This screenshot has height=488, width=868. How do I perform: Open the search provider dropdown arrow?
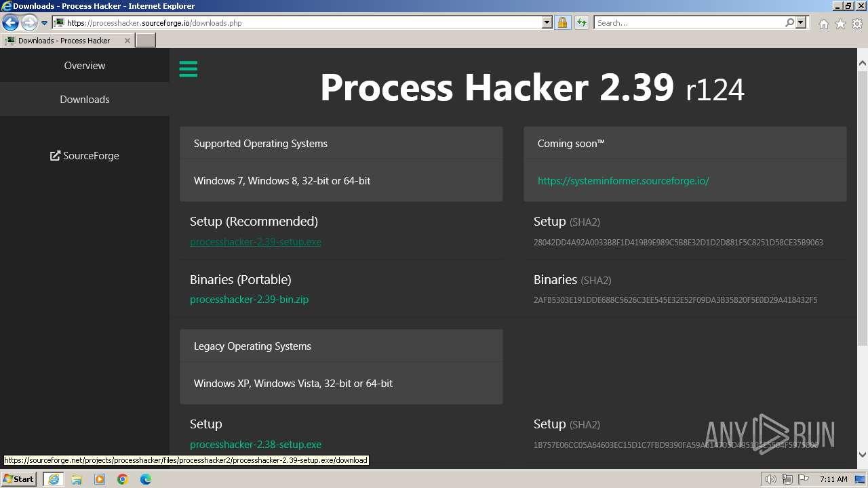coord(801,22)
